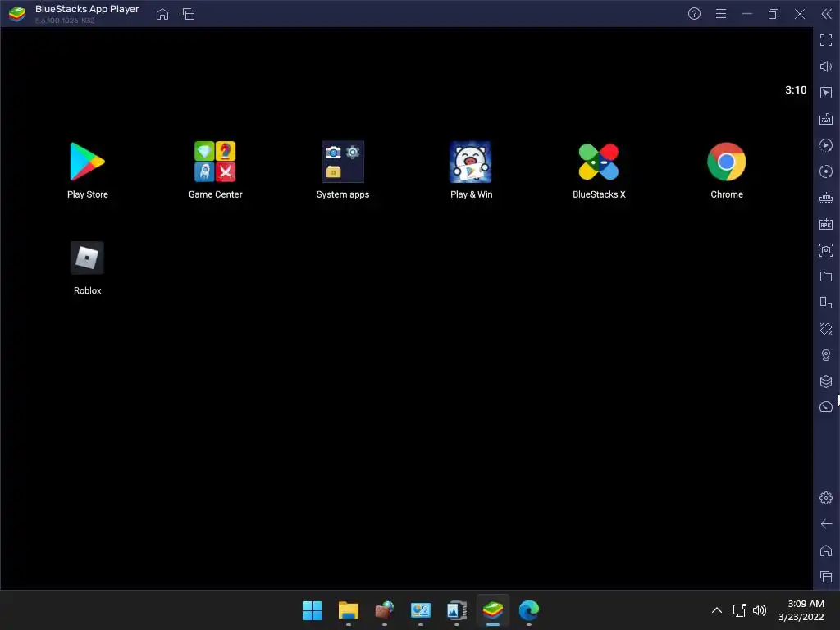Open the BlueStacks help question mark
The image size is (840, 630).
point(694,14)
